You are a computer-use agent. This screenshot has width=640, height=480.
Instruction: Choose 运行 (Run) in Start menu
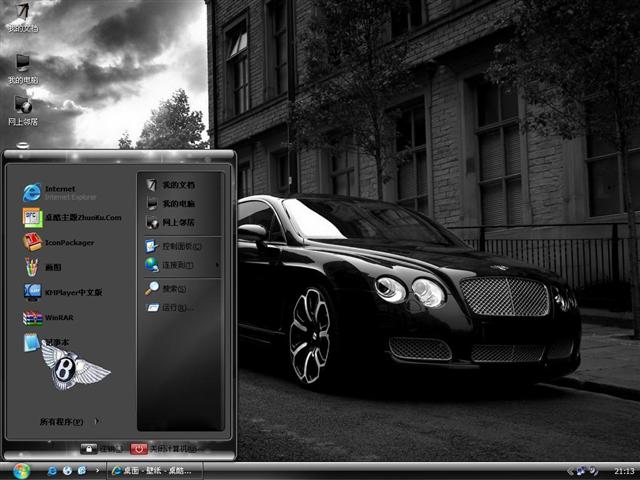174,308
